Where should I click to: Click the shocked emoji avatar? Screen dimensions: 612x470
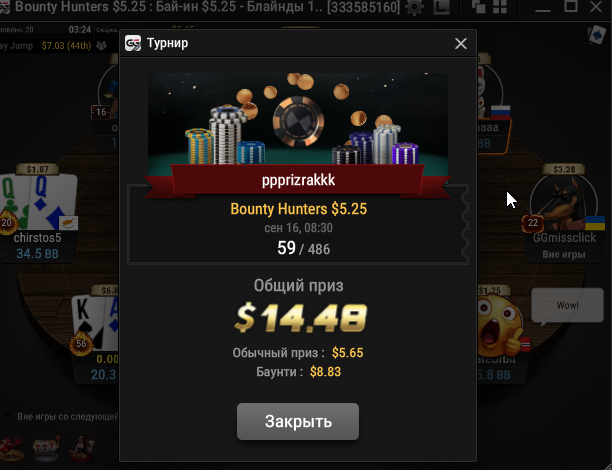[501, 325]
